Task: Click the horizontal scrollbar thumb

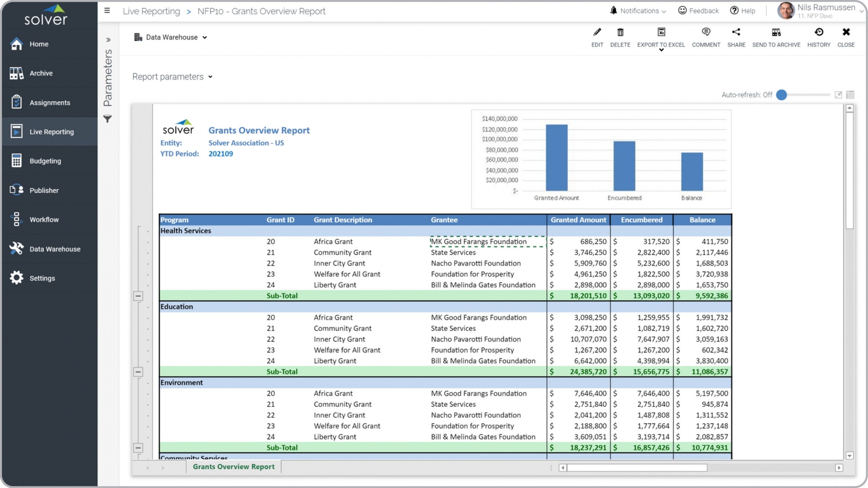Action: pos(637,468)
